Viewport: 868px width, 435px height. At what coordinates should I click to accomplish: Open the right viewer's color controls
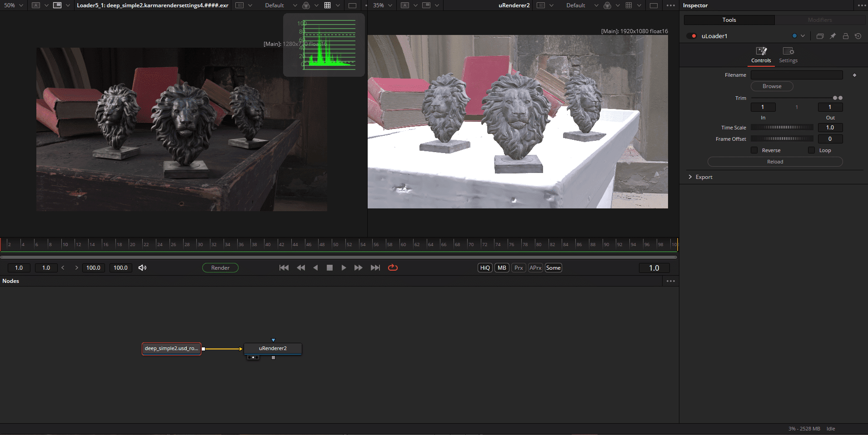608,5
